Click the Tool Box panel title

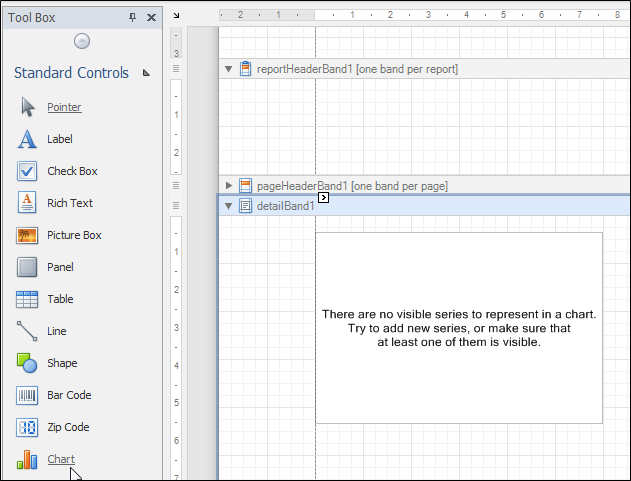(31, 18)
